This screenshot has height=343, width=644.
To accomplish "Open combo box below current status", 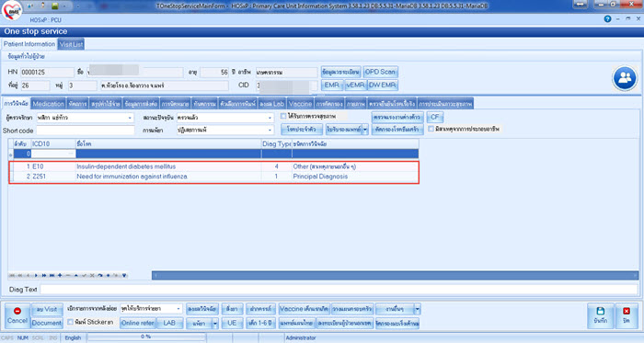I will pos(225,130).
